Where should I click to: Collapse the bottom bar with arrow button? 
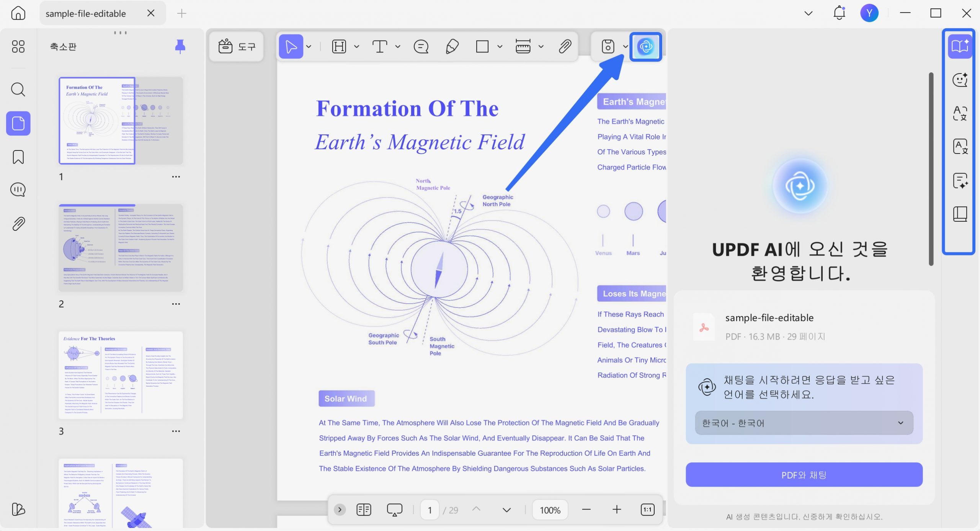(340, 510)
